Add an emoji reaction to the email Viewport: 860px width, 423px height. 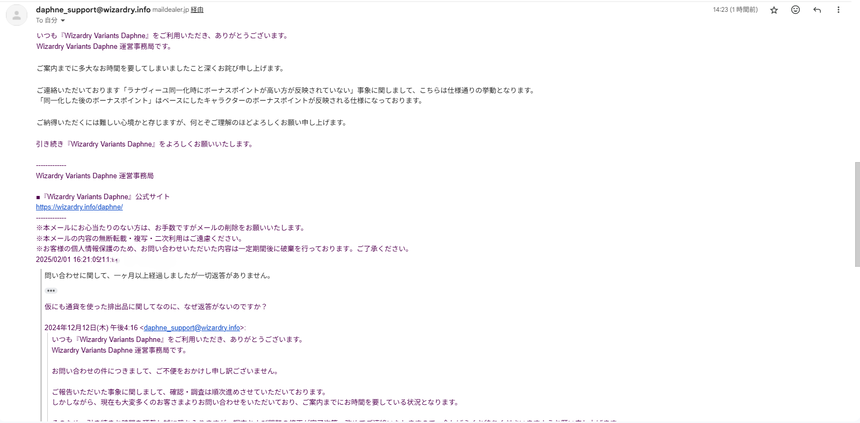click(x=795, y=10)
